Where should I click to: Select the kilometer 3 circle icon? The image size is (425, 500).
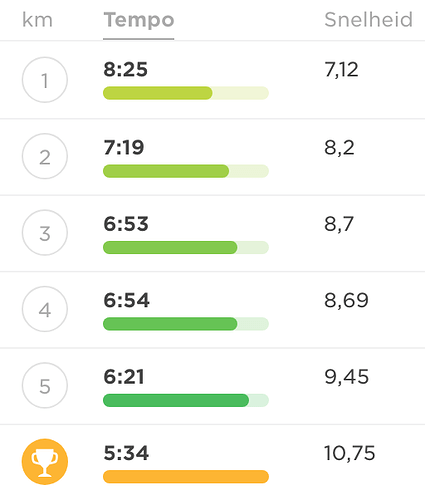[45, 232]
